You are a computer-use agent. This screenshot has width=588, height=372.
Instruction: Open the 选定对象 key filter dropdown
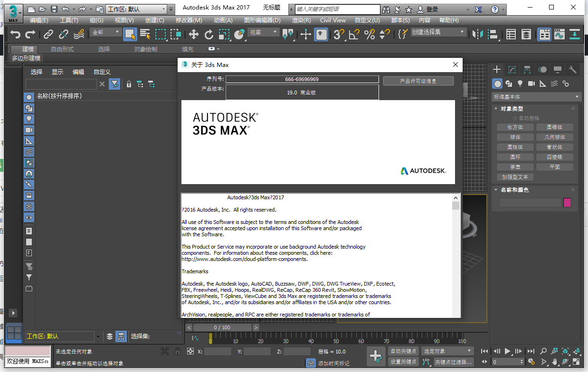pyautogui.click(x=448, y=351)
